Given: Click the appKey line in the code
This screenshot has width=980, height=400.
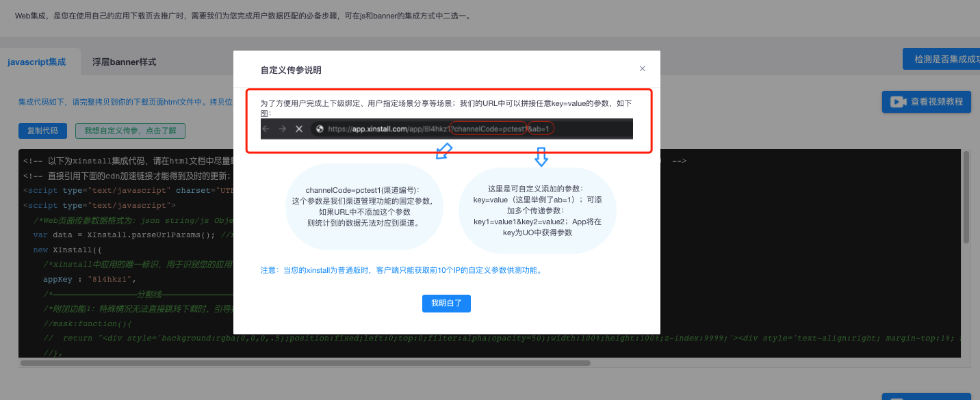Looking at the screenshot, I should [90, 279].
